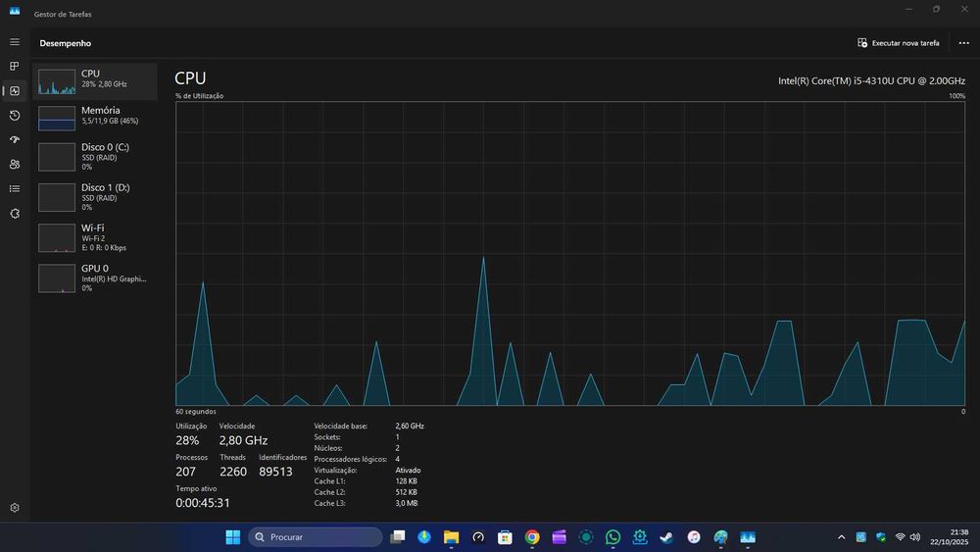Click the Tempo ativo value 0:00:45:31
Image resolution: width=980 pixels, height=552 pixels.
click(203, 503)
